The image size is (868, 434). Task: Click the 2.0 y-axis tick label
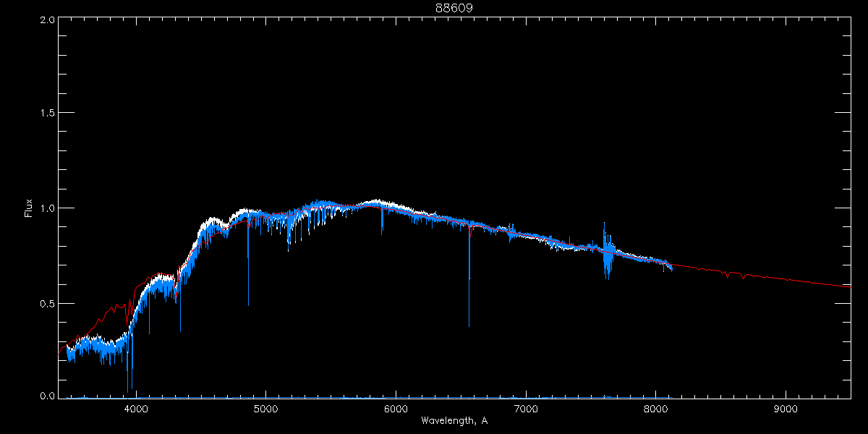pyautogui.click(x=47, y=20)
